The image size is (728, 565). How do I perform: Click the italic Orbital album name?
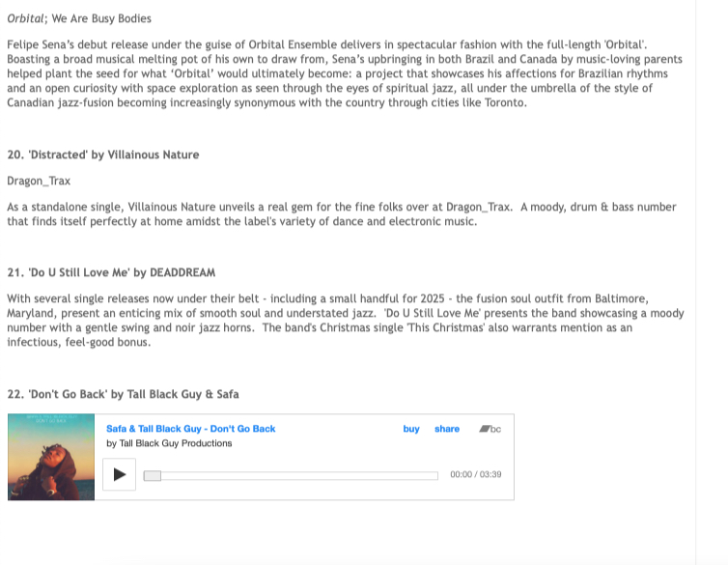25,18
